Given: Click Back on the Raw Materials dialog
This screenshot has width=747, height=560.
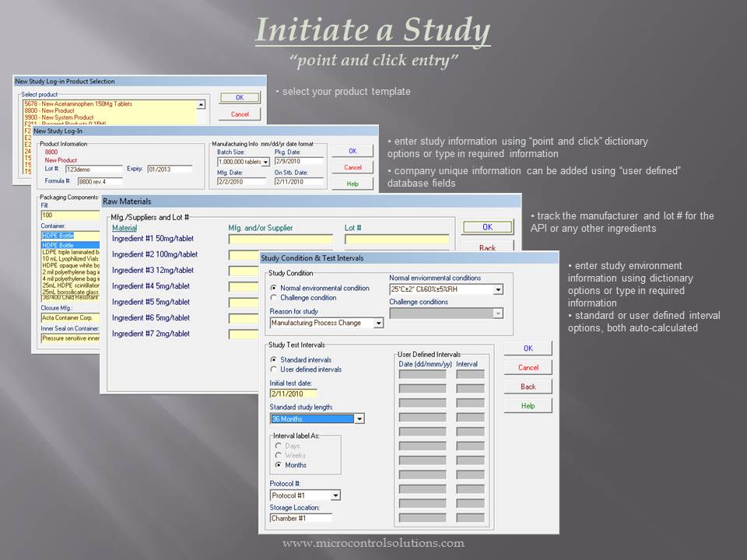Looking at the screenshot, I should tap(489, 247).
